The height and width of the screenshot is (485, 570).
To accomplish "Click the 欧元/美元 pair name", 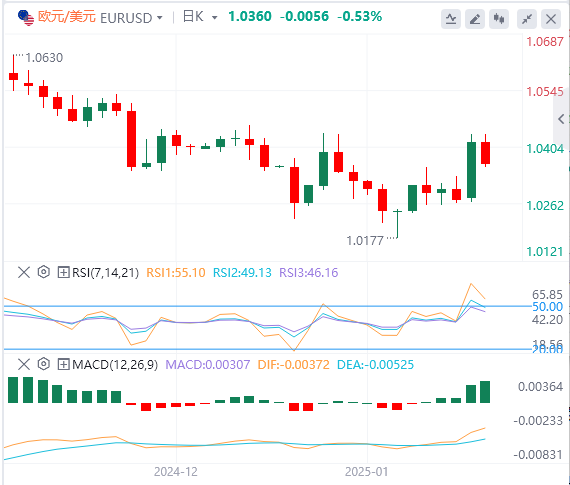I will [67, 17].
